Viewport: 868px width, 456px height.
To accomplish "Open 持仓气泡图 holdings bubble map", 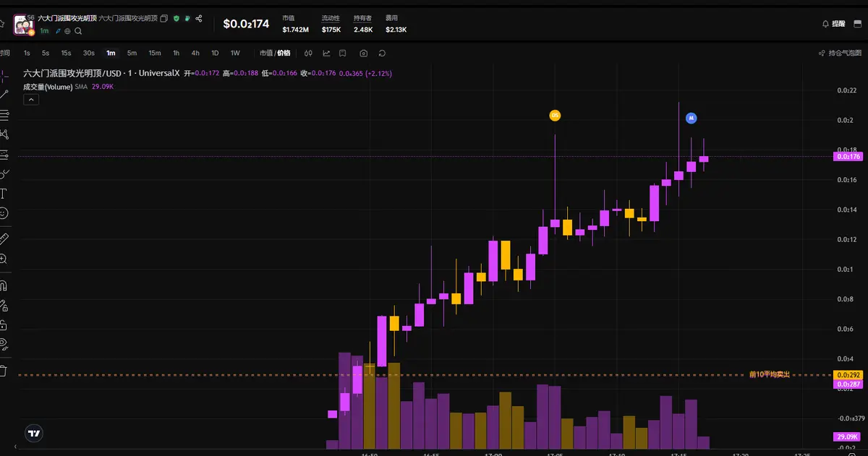I will tap(841, 53).
